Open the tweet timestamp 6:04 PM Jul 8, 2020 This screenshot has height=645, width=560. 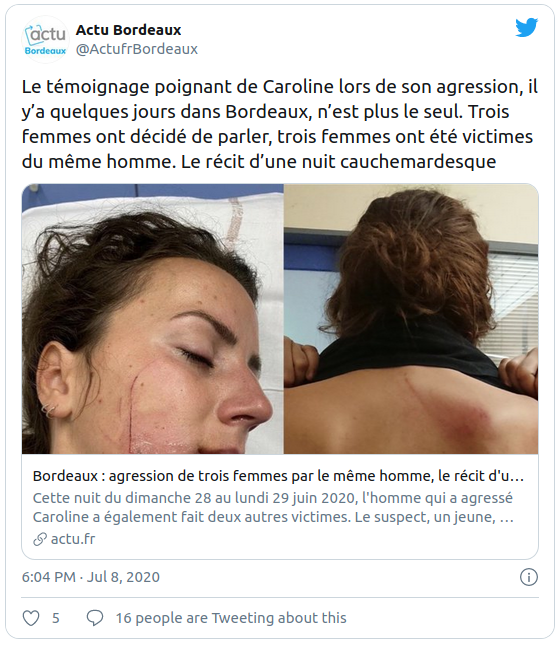pyautogui.click(x=91, y=577)
